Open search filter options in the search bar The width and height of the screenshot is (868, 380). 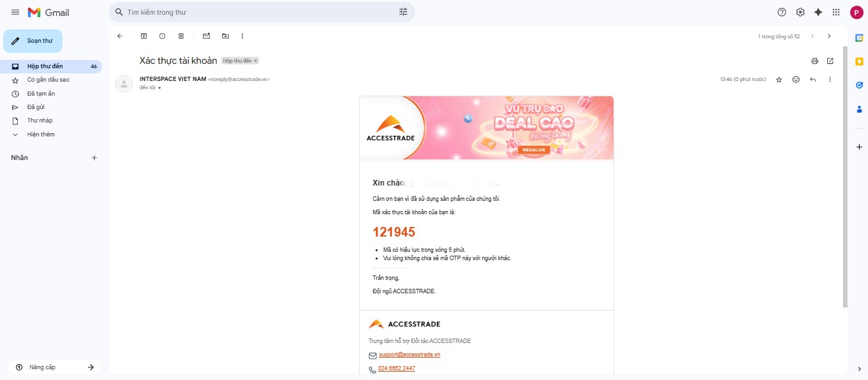click(x=402, y=11)
